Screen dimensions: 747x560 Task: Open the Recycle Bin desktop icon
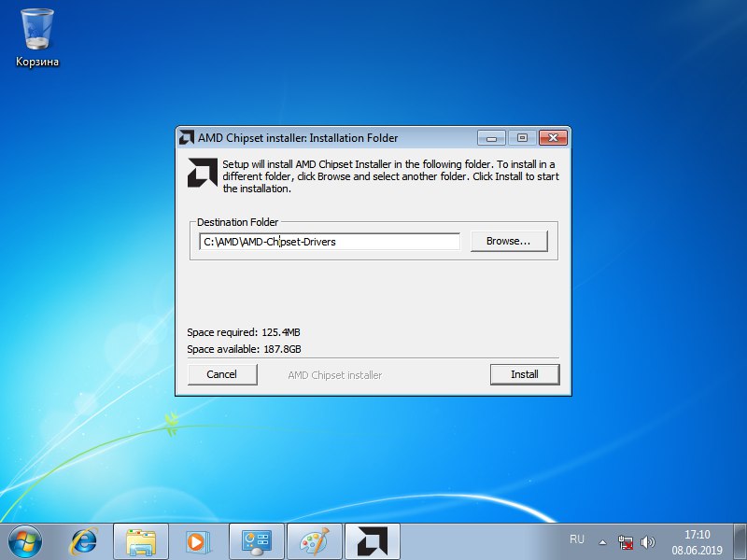click(37, 38)
